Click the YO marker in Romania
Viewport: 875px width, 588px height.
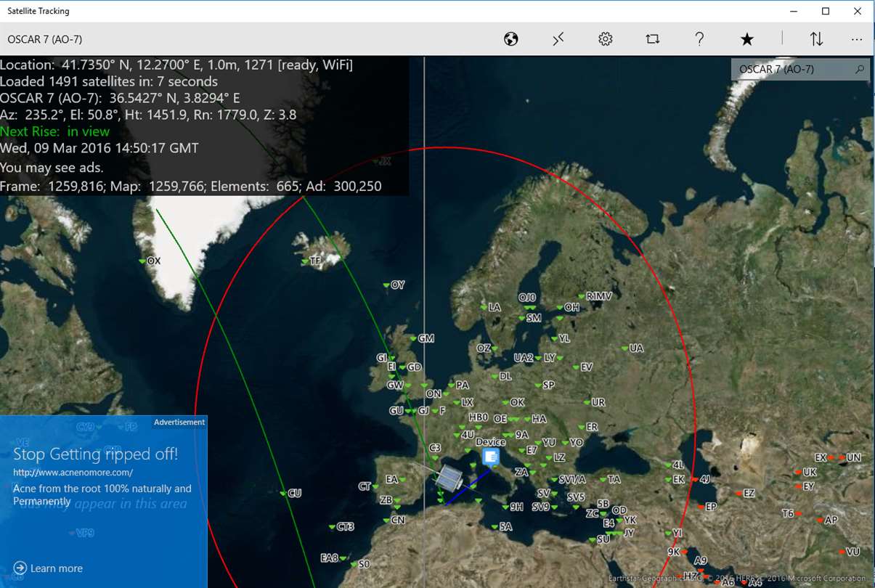(x=572, y=443)
